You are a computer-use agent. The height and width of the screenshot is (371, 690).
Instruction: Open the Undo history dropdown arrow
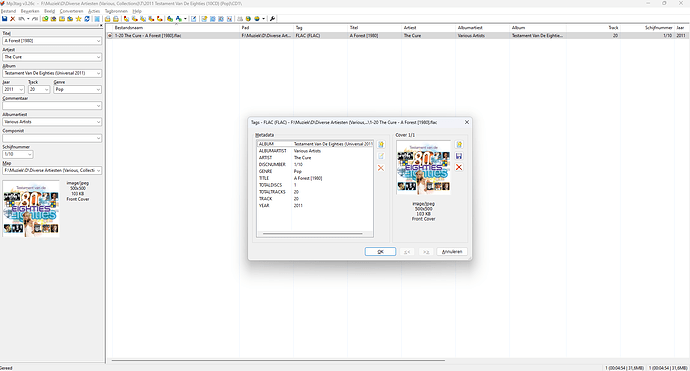(x=28, y=18)
